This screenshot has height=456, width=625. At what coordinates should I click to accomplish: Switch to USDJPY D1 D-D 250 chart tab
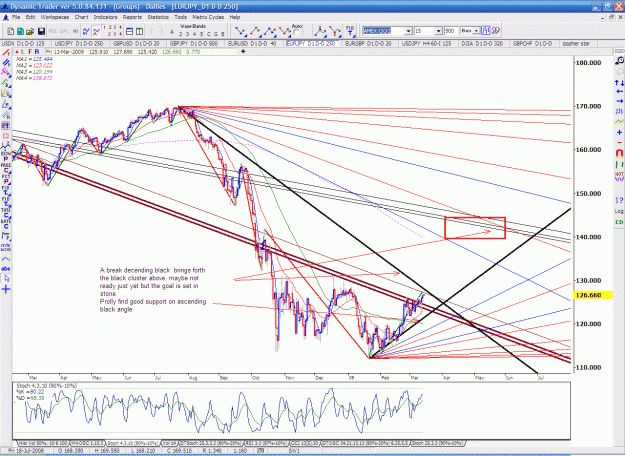(79, 43)
